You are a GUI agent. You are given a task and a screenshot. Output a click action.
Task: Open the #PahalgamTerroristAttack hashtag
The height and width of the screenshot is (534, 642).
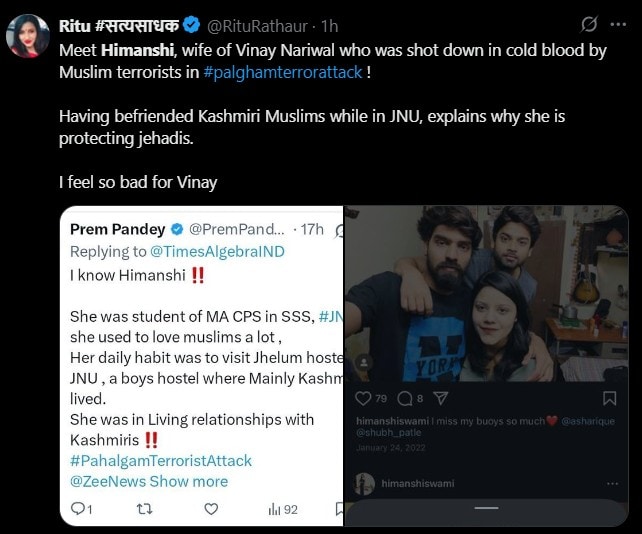coord(160,461)
